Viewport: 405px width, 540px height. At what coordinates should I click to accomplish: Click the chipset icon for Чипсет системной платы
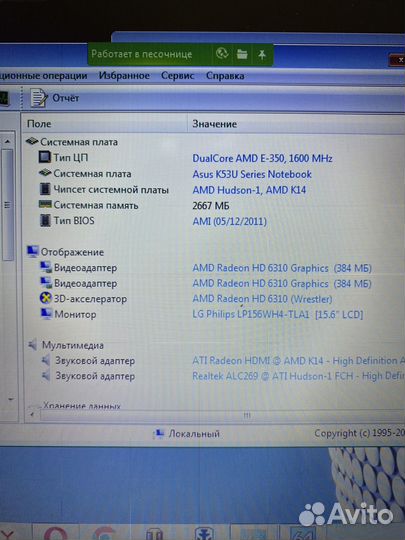45,189
